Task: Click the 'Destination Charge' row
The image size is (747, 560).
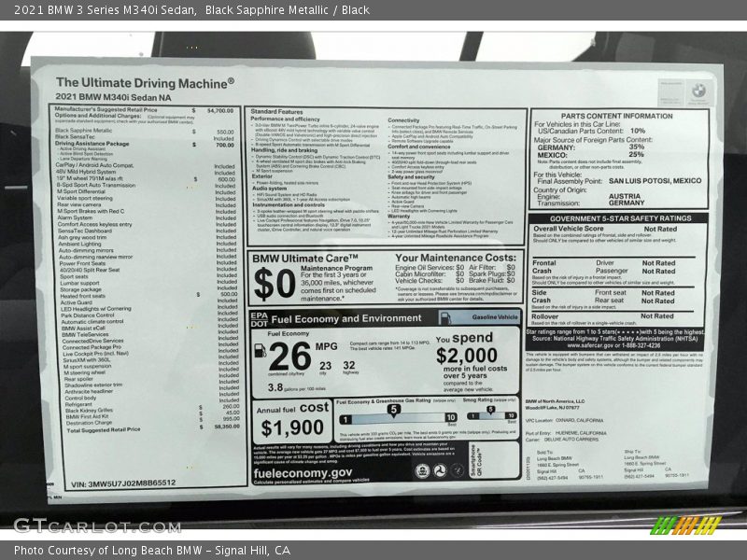Action: click(152, 423)
